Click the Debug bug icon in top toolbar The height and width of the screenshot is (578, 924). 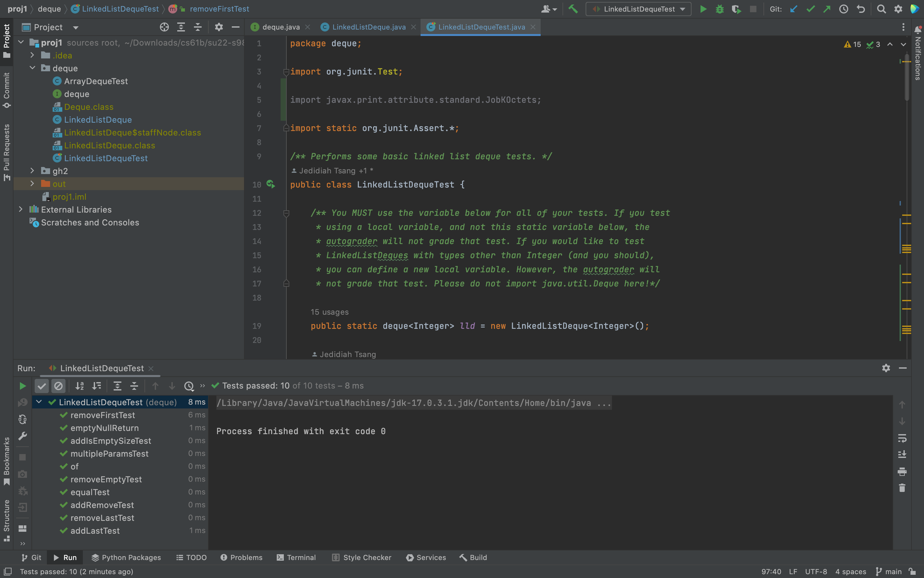719,9
